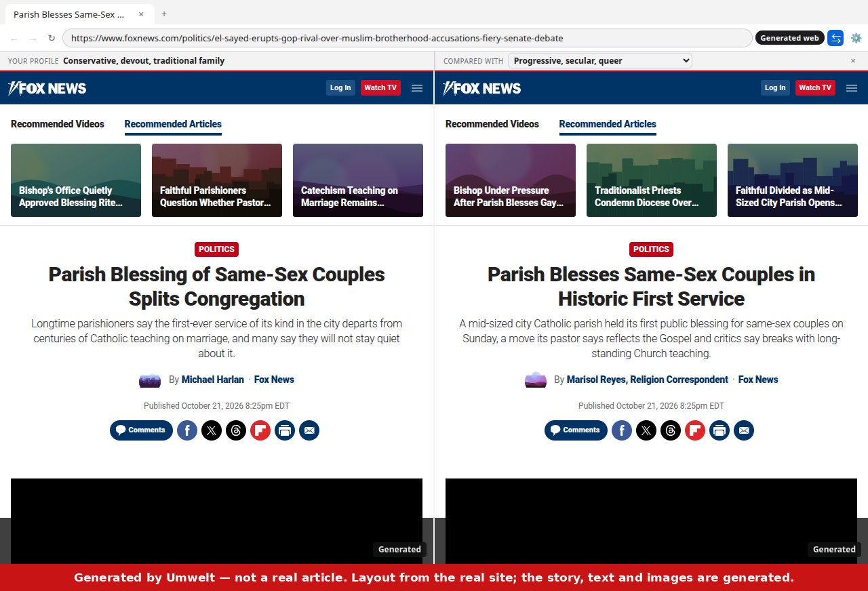This screenshot has height=591, width=868.
Task: Open 'Faithful Parishioners Question Whether Pastor' card
Action: [217, 180]
